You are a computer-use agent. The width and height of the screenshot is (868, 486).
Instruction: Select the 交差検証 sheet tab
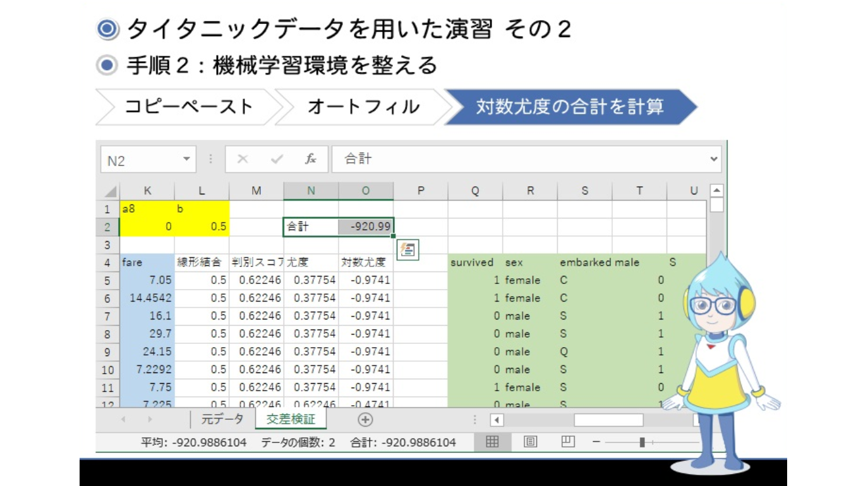point(291,418)
